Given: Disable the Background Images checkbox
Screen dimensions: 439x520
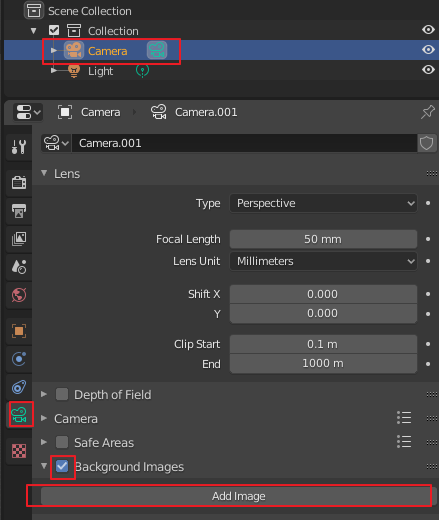Looking at the screenshot, I should 62,466.
